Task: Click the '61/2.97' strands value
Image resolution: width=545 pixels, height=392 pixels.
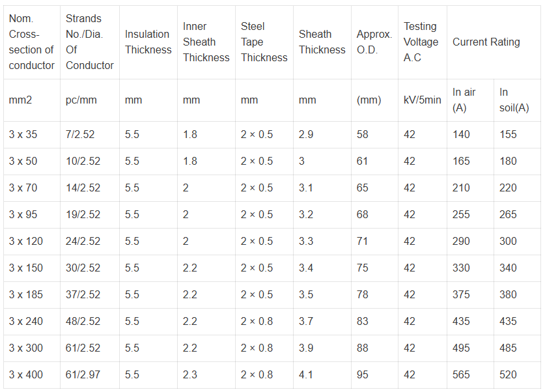Action: point(83,374)
